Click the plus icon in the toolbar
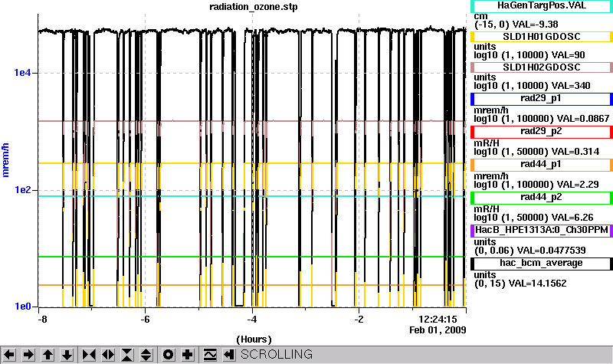The height and width of the screenshot is (364, 613). click(188, 355)
